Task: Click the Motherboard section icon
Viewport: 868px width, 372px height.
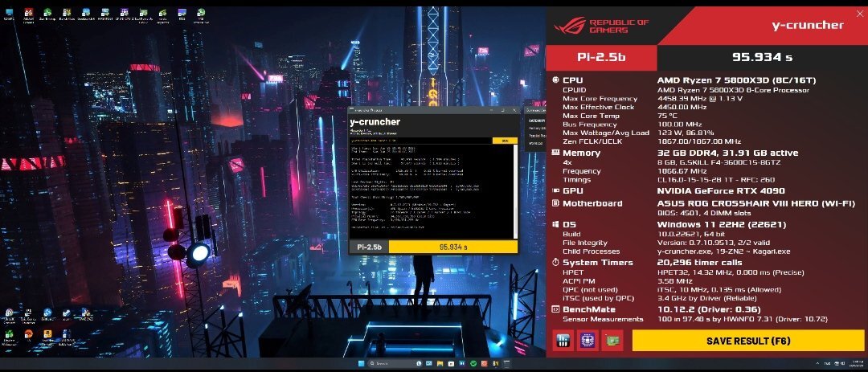Action: click(556, 203)
